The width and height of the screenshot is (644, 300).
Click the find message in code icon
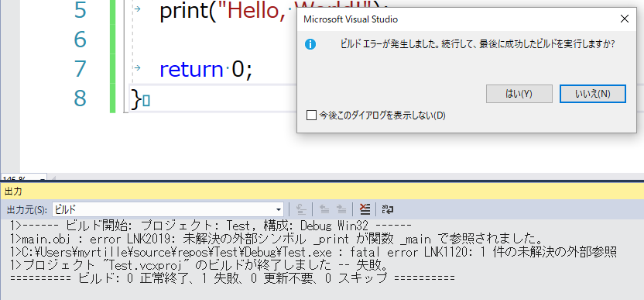(301, 209)
